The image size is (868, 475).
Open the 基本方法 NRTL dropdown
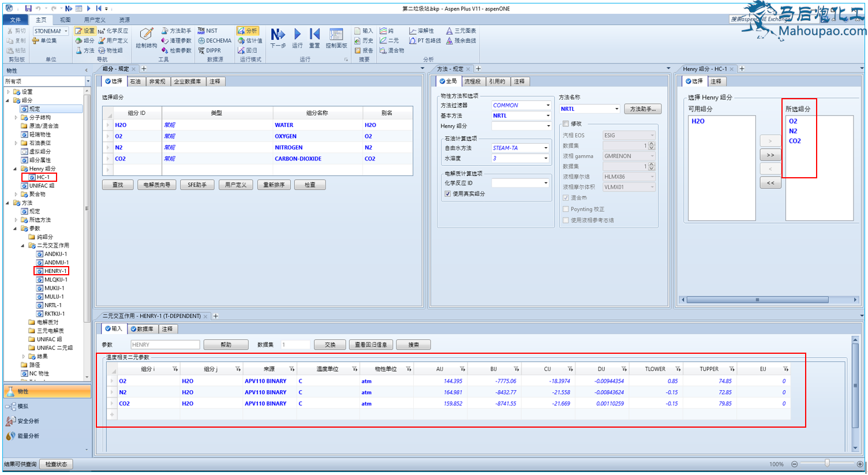point(548,115)
